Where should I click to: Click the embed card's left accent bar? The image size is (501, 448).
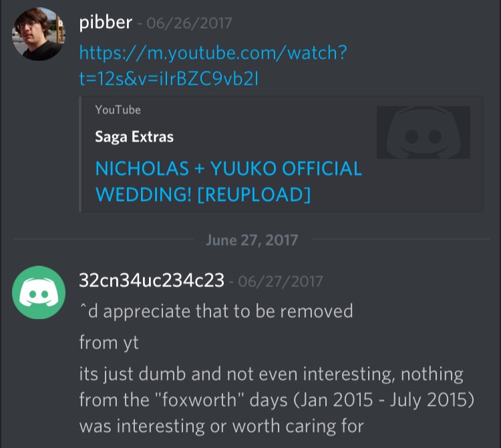pos(80,154)
